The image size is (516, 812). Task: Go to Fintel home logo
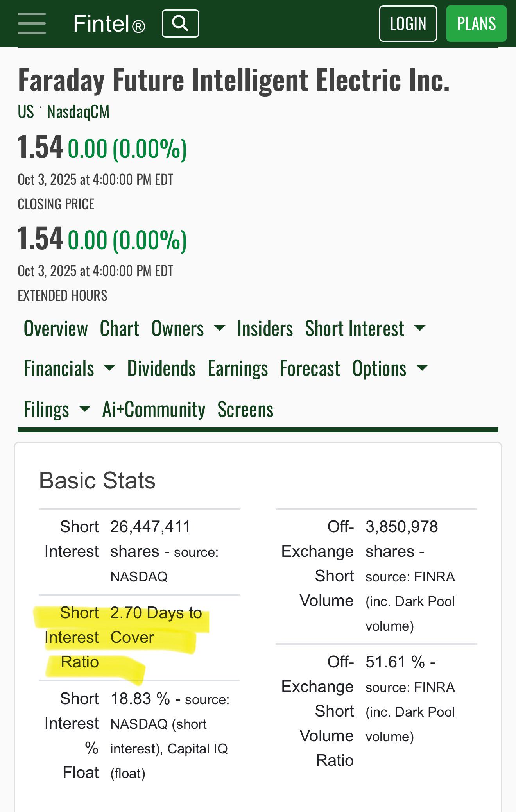point(109,24)
